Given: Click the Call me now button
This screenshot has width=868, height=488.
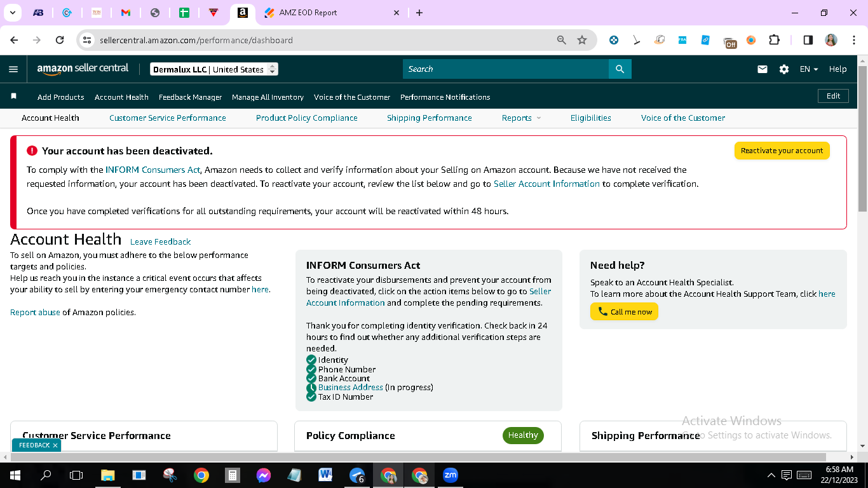Looking at the screenshot, I should 624,311.
